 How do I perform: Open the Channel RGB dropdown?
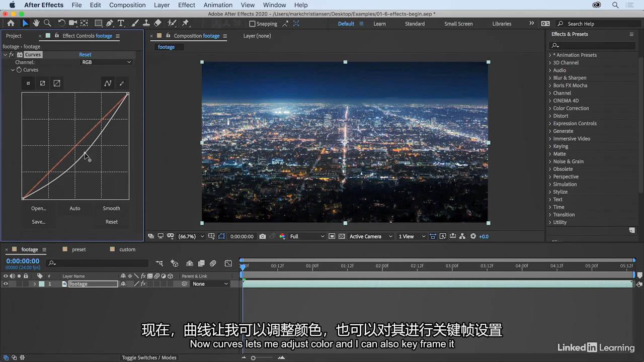click(107, 62)
